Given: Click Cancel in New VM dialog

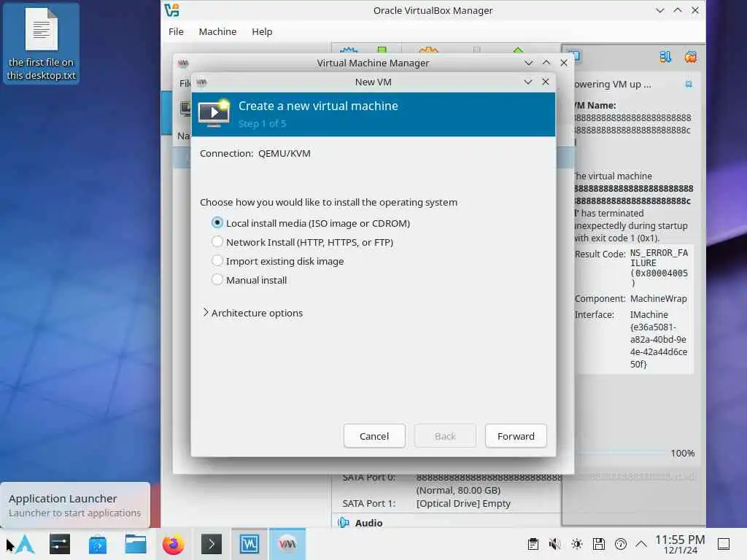Looking at the screenshot, I should click(x=374, y=436).
